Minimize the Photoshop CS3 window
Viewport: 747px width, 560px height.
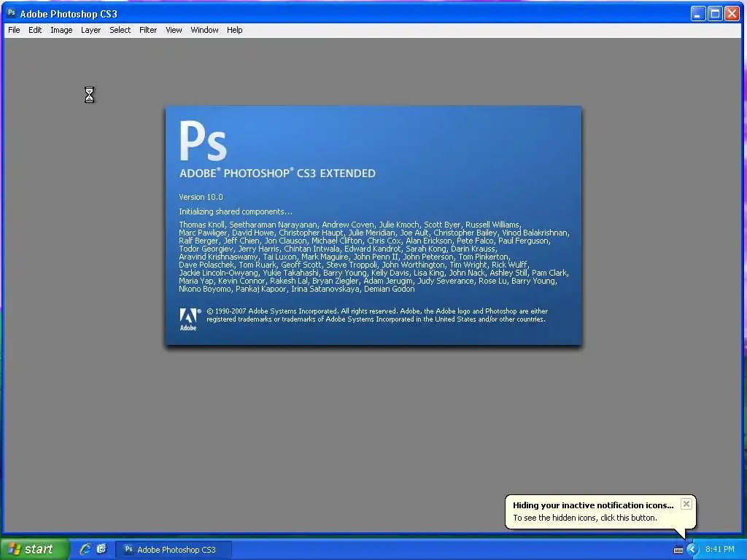pyautogui.click(x=698, y=13)
